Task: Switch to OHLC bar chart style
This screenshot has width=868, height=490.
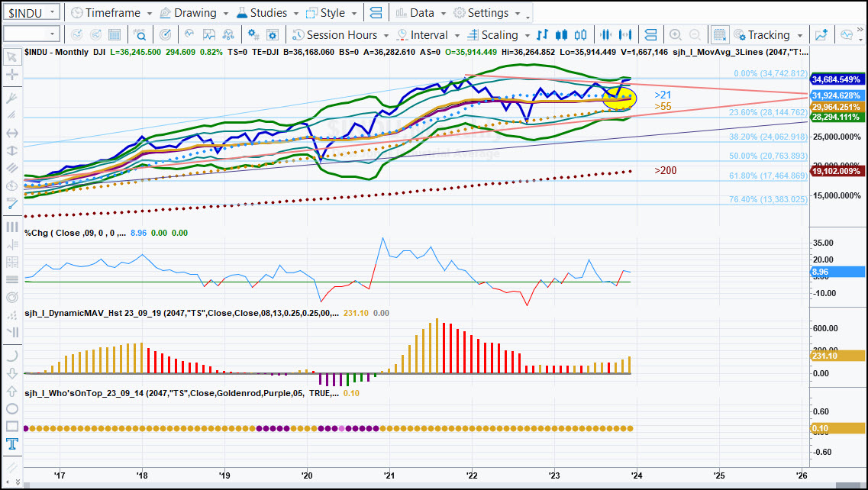Action: [543, 35]
